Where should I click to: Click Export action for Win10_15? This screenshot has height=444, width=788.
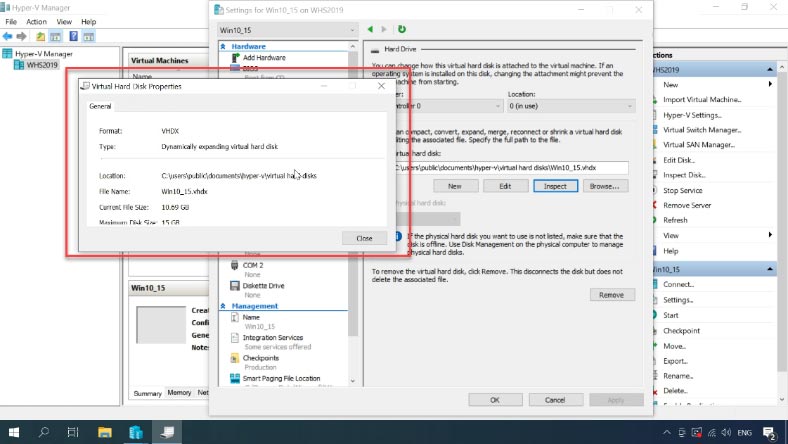(x=675, y=361)
